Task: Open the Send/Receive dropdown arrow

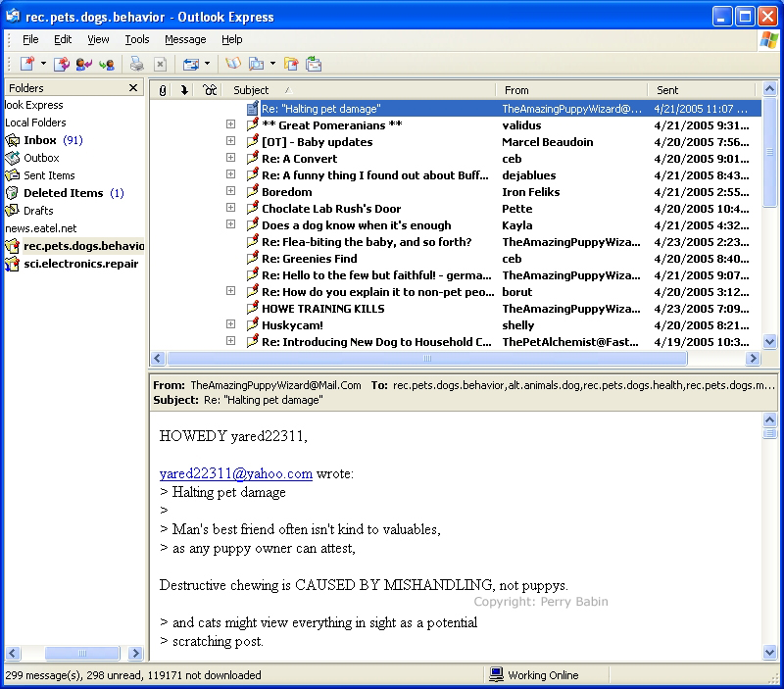Action: (207, 64)
